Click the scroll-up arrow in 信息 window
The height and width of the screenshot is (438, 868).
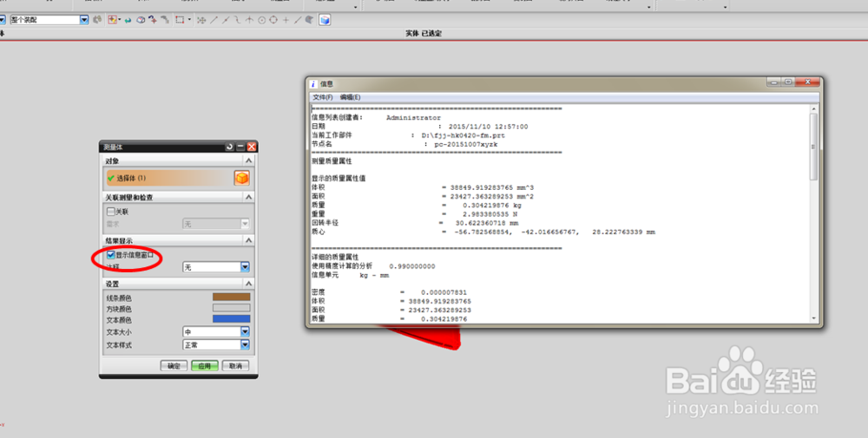point(813,109)
